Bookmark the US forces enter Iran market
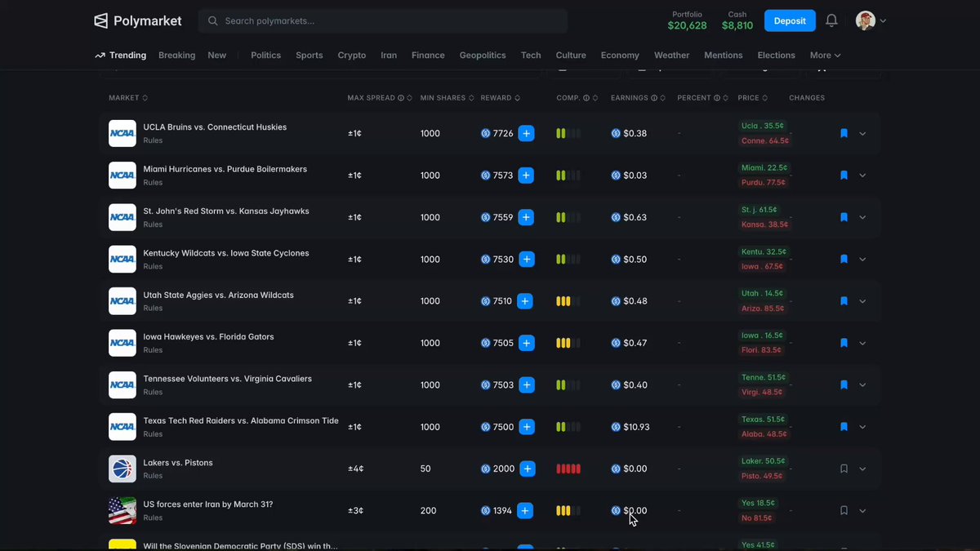 pyautogui.click(x=844, y=511)
